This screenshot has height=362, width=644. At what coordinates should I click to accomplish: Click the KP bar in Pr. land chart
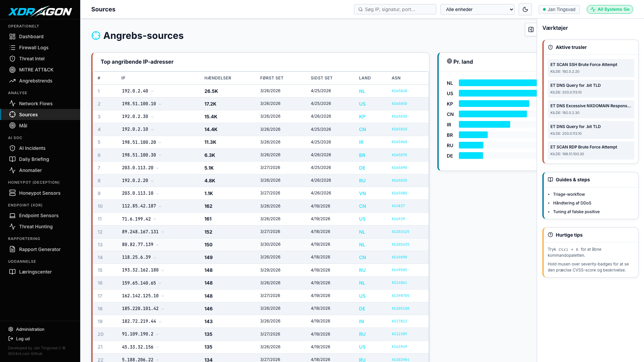click(x=494, y=104)
